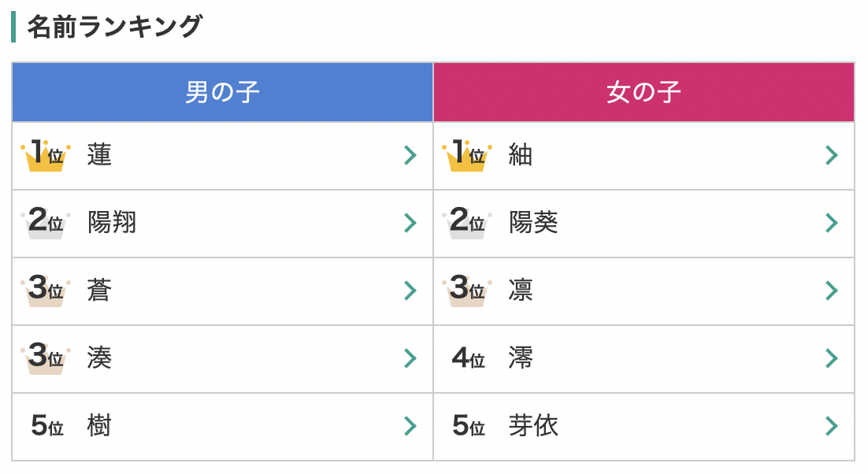Click the bronze crown beside 湊
The width and height of the screenshot is (868, 474).
click(x=46, y=358)
